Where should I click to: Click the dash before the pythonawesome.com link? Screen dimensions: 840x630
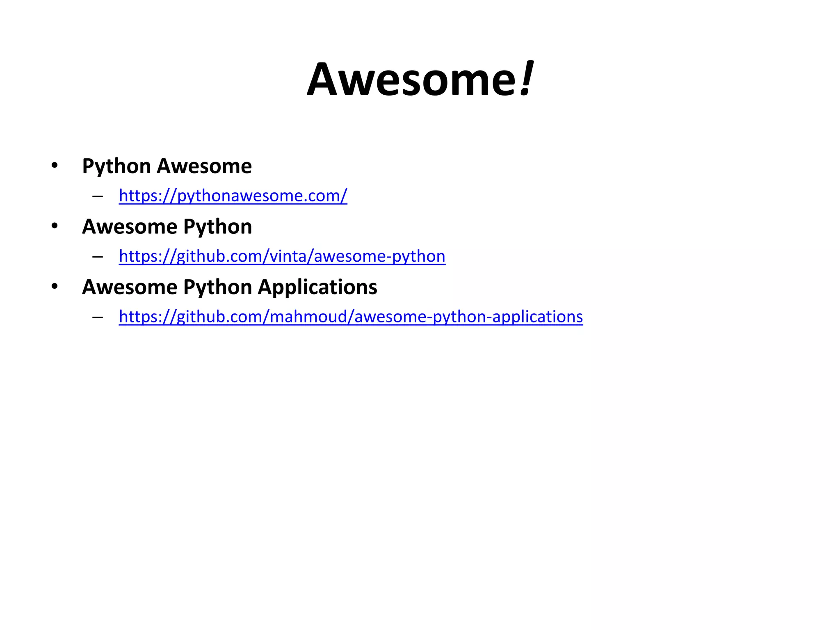98,196
